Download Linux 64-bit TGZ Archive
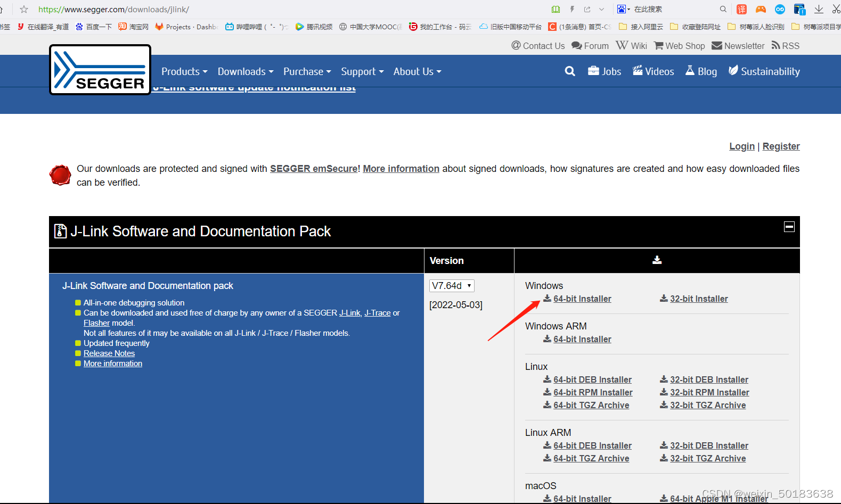Image resolution: width=841 pixels, height=504 pixels. pyautogui.click(x=586, y=406)
